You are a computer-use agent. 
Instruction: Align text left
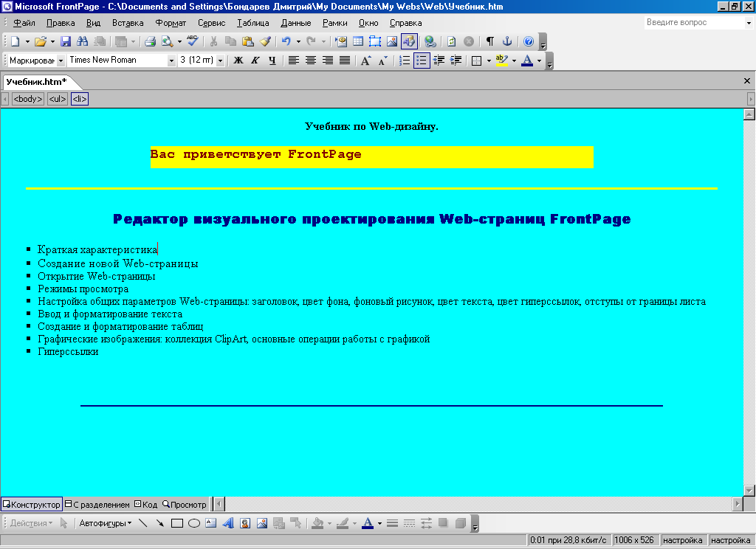pyautogui.click(x=294, y=61)
